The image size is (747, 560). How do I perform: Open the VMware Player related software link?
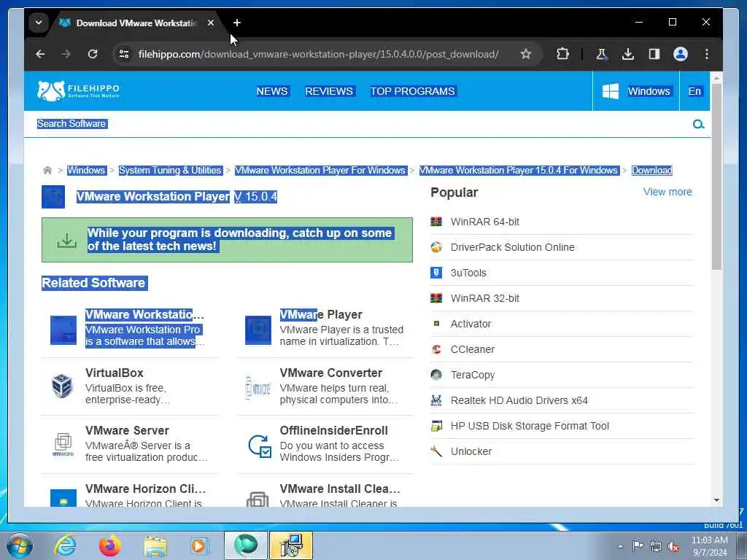(x=321, y=314)
